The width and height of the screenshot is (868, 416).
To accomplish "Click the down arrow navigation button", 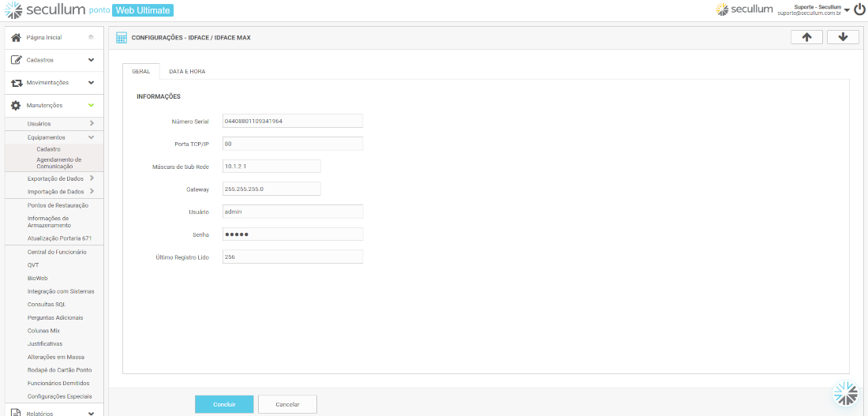I will pos(843,37).
